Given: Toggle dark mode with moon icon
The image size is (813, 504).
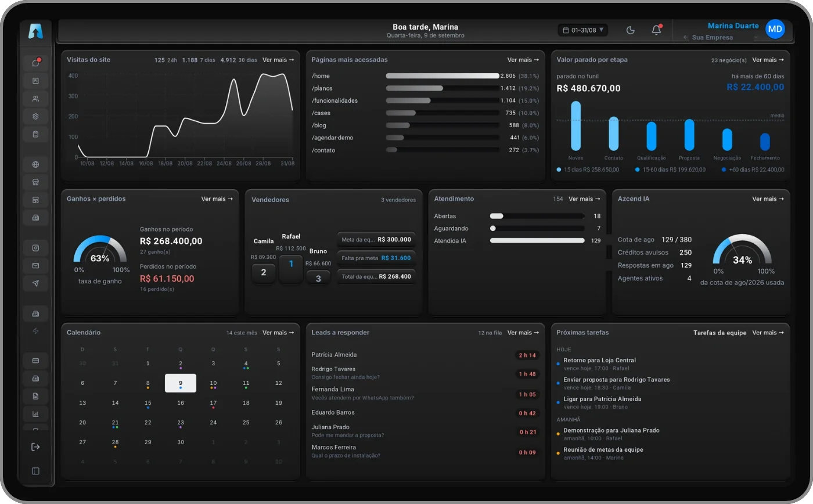Looking at the screenshot, I should pyautogui.click(x=631, y=30).
